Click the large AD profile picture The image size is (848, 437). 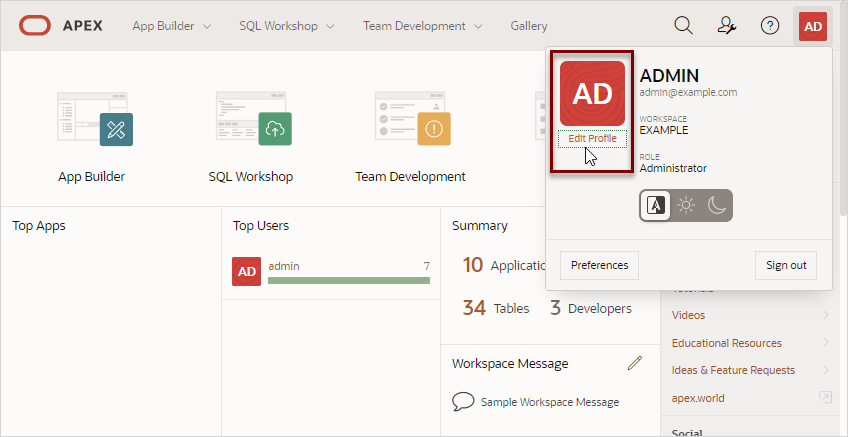(x=592, y=94)
